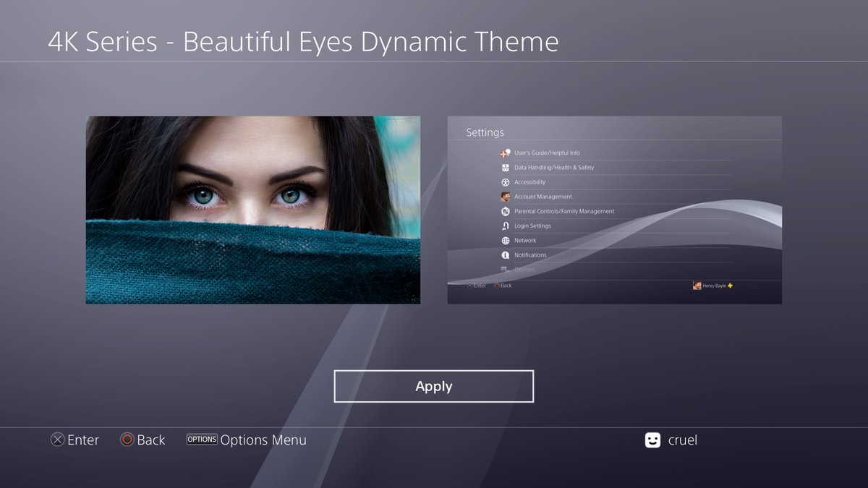Select the Data Handling/Health & Safety icon
The height and width of the screenshot is (488, 868).
click(504, 167)
